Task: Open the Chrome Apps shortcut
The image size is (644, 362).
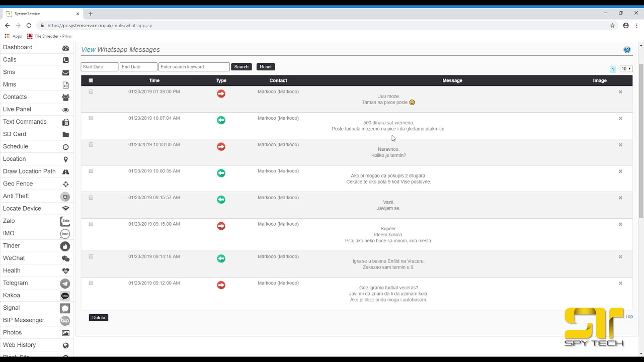Action: tap(14, 36)
